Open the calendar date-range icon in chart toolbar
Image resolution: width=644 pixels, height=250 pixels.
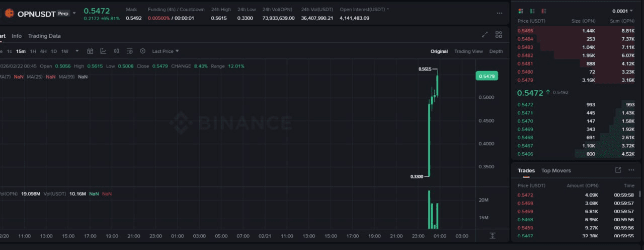(91, 51)
